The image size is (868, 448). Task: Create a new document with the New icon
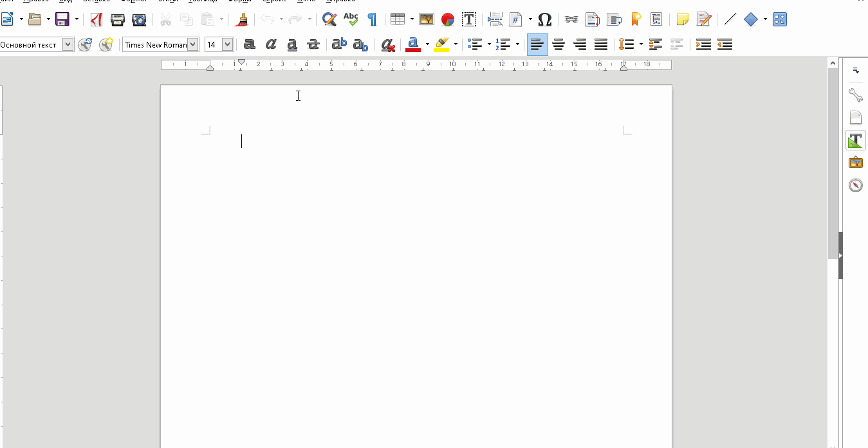pyautogui.click(x=7, y=19)
